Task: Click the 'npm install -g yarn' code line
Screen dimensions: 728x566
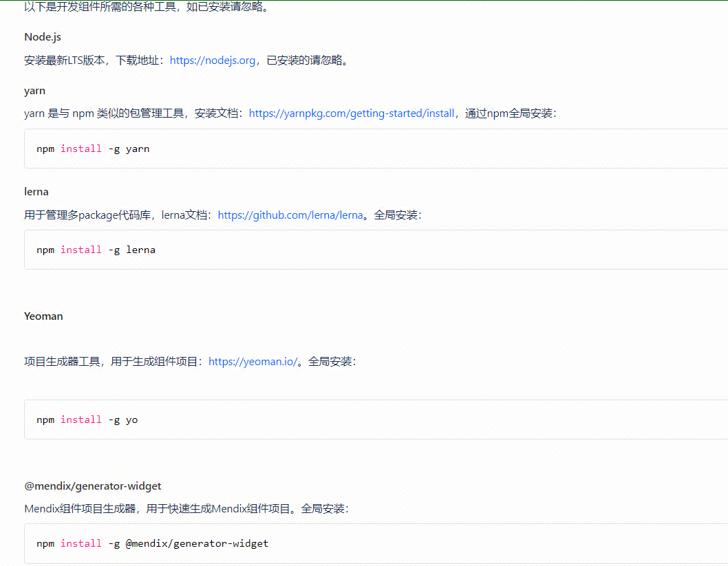Action: point(93,149)
